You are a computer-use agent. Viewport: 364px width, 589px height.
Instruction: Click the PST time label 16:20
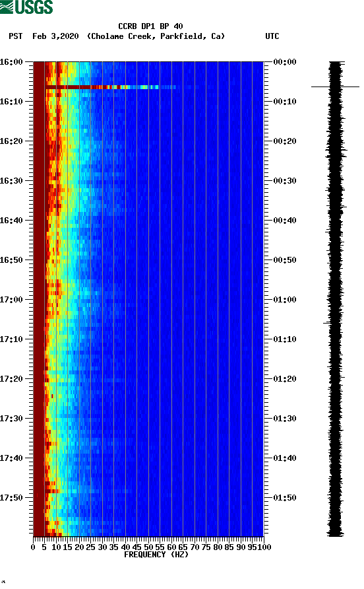[11, 141]
